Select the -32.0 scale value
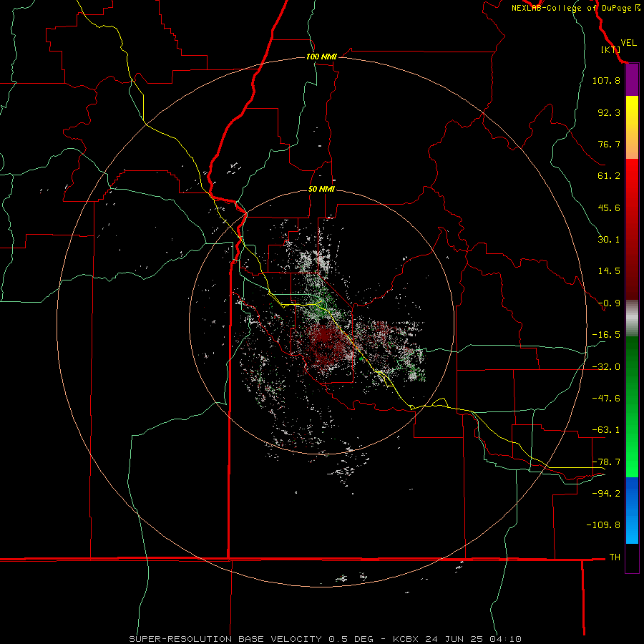Viewport: 644px width, 644px height. coord(606,367)
